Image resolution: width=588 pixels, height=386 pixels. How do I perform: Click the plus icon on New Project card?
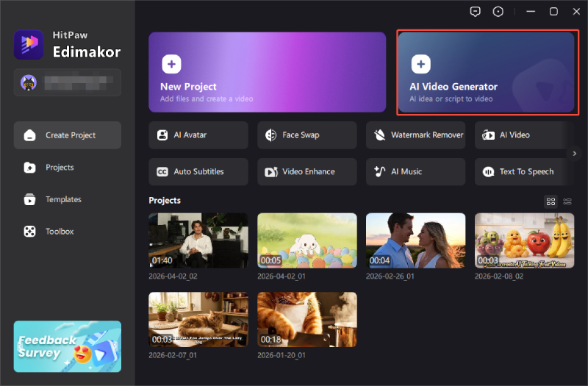pos(171,64)
